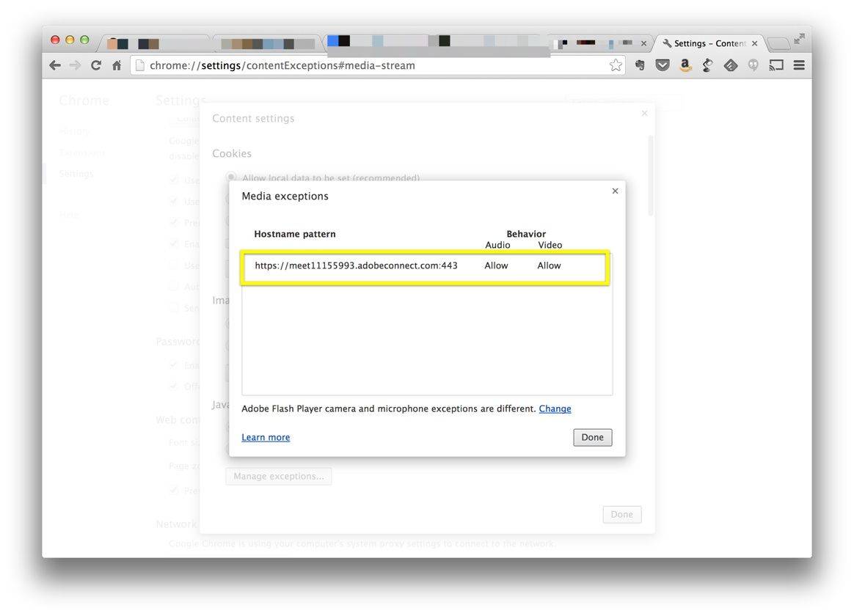Viewport: 854px width, 616px height.
Task: Click the Audio Allow value for adobeconnect
Action: [496, 265]
